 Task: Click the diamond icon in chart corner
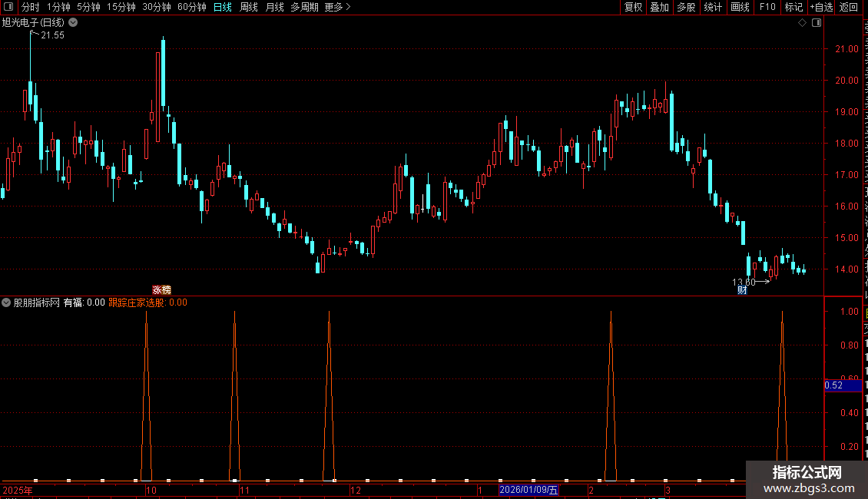802,23
